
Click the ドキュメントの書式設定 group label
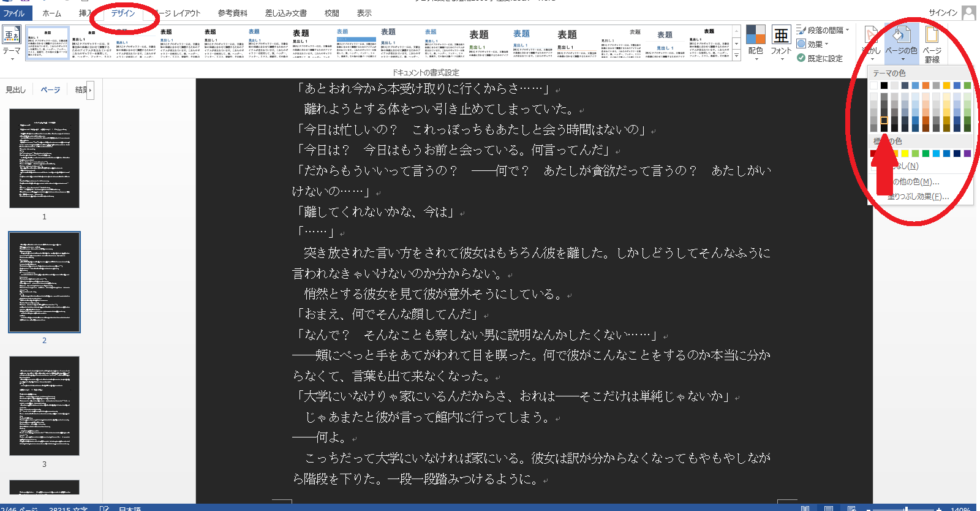pyautogui.click(x=426, y=72)
